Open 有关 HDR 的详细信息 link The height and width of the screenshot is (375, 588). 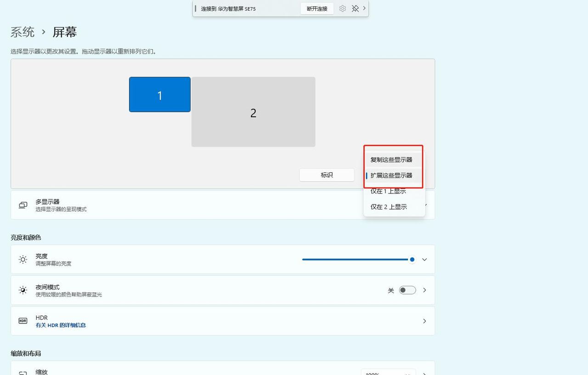coord(61,325)
